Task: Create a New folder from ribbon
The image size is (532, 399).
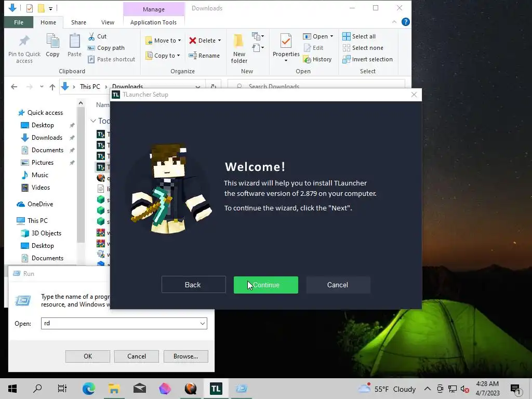Action: click(239, 48)
